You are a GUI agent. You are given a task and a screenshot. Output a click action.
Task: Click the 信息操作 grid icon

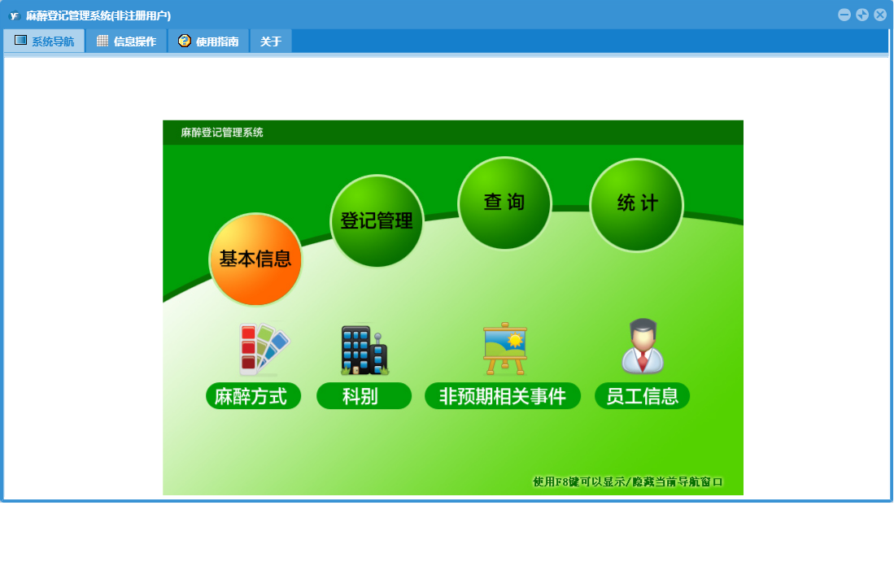[102, 41]
